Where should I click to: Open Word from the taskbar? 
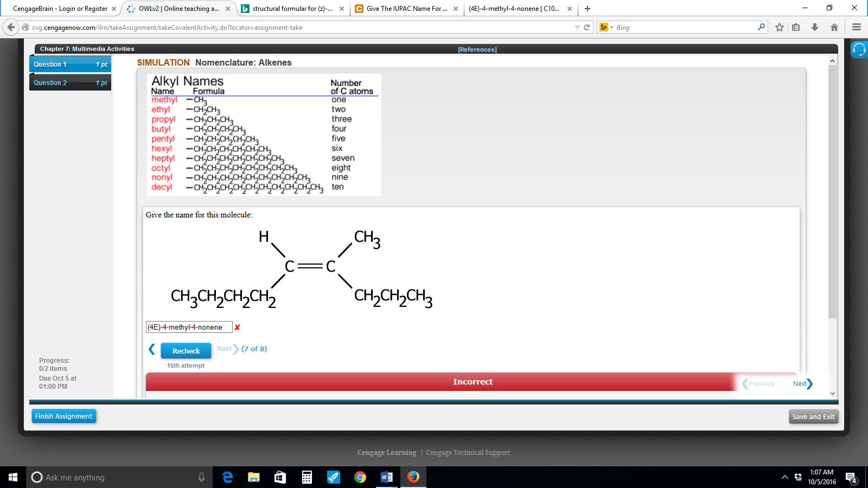pyautogui.click(x=386, y=478)
